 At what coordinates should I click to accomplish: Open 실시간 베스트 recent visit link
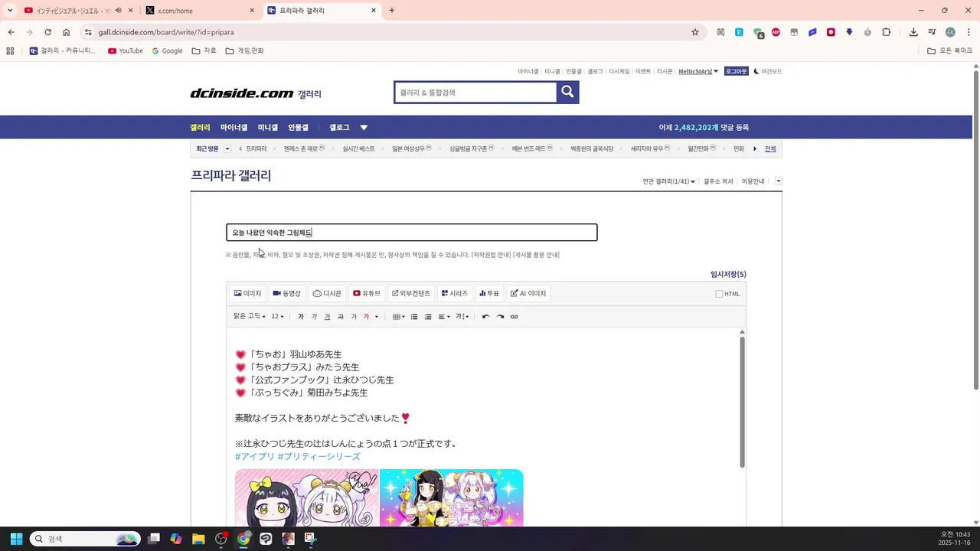click(359, 148)
